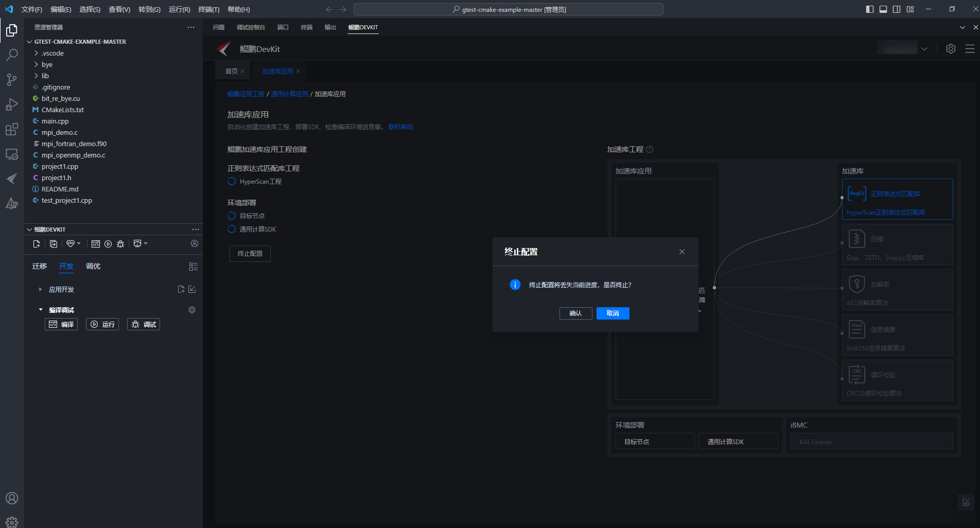Click the debug bug icon in DevKit toolbar
This screenshot has width=980, height=528.
[120, 244]
